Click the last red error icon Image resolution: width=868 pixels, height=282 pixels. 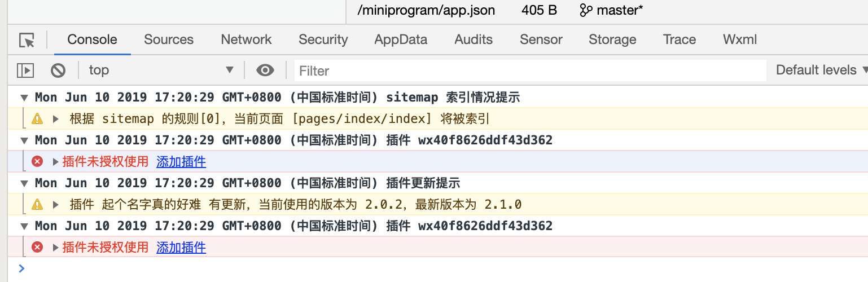pos(37,247)
